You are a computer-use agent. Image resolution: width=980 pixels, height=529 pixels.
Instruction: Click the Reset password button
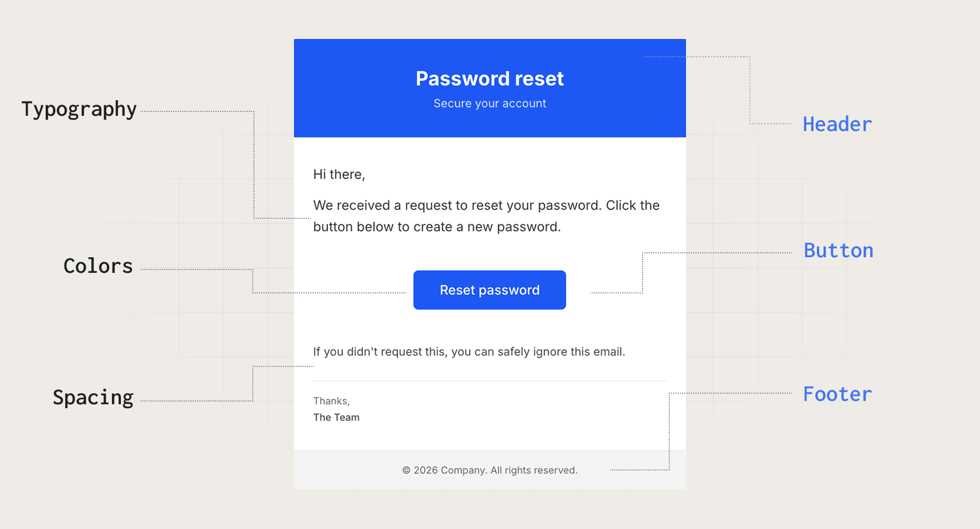tap(489, 290)
